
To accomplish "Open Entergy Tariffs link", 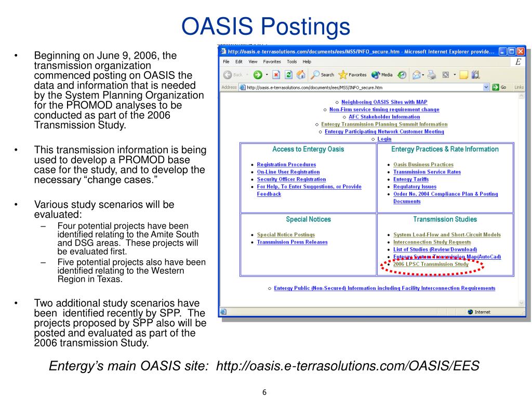I will (411, 179).
